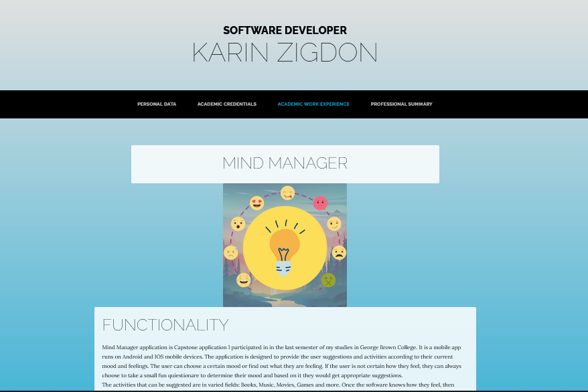The image size is (588, 392).
Task: Click the winking face emoji
Action: tap(333, 223)
